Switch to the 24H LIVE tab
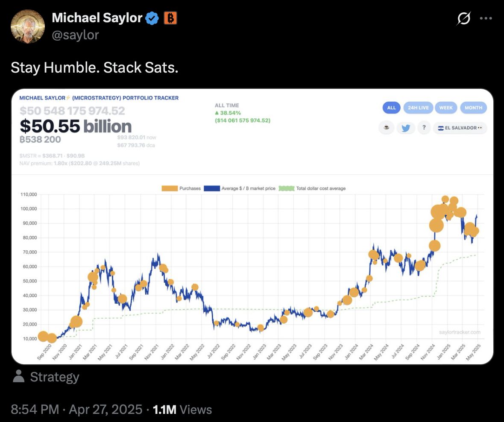Viewport: 504px width, 422px height. [418, 108]
